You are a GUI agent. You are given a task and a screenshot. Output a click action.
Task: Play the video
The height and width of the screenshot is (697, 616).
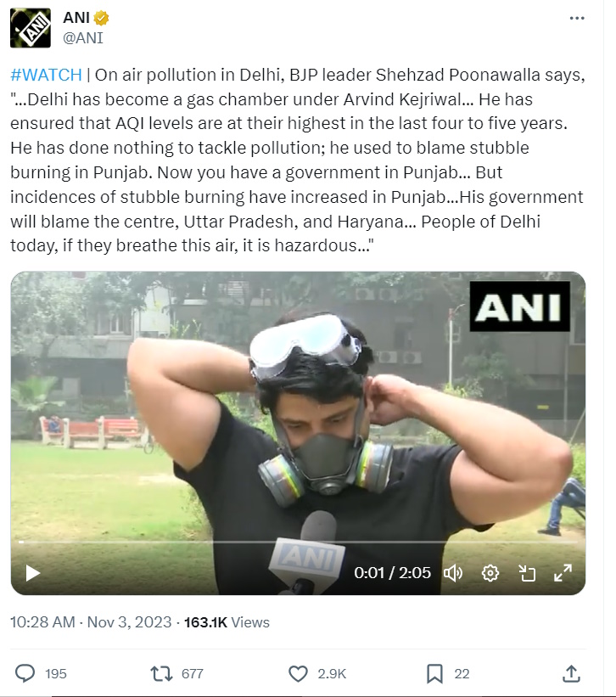tap(33, 573)
